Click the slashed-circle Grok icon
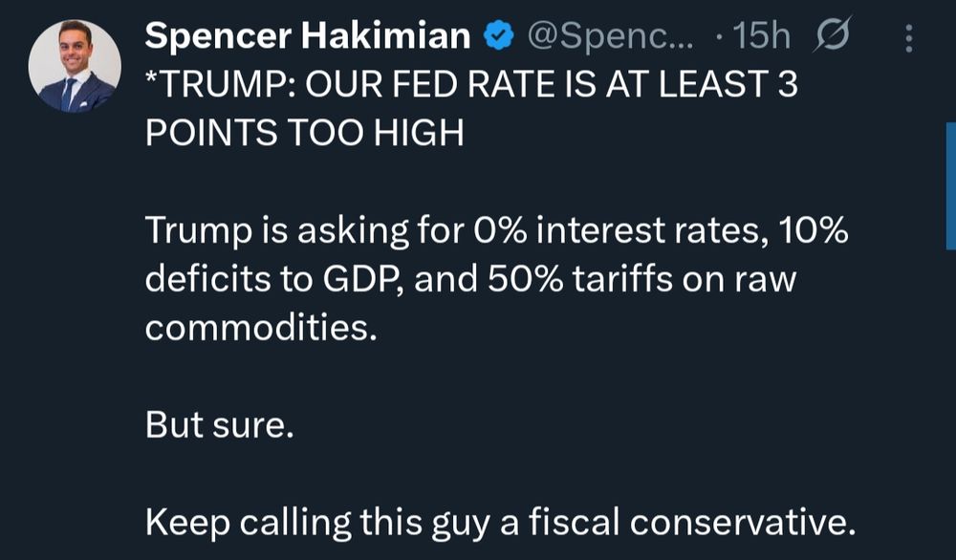This screenshot has width=956, height=560. 832,34
